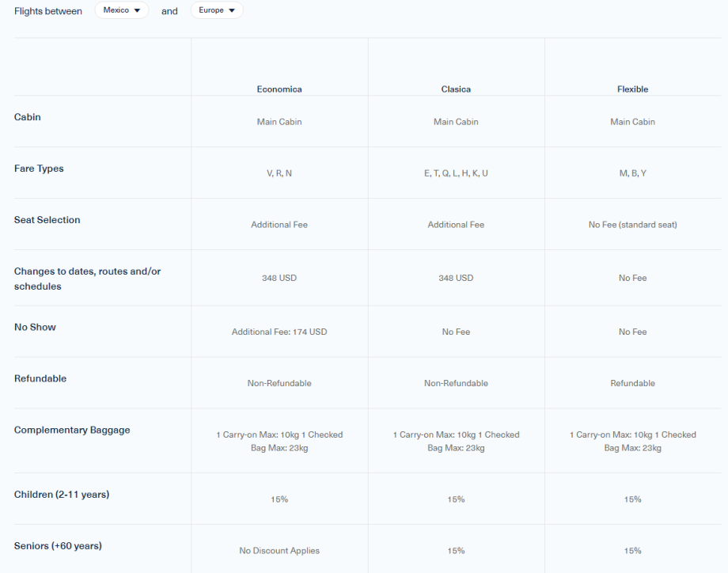Click the Complementary Baggage row label
This screenshot has height=573, width=728.
click(x=72, y=430)
